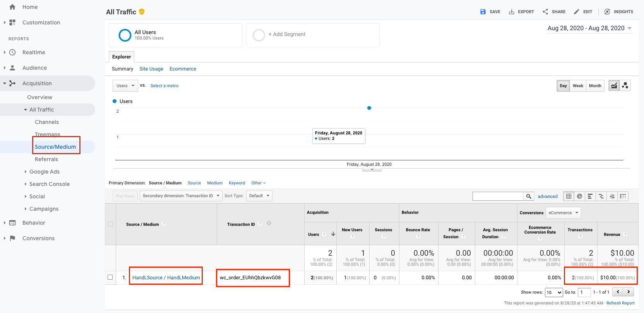Toggle the Month chart interval

pos(595,86)
